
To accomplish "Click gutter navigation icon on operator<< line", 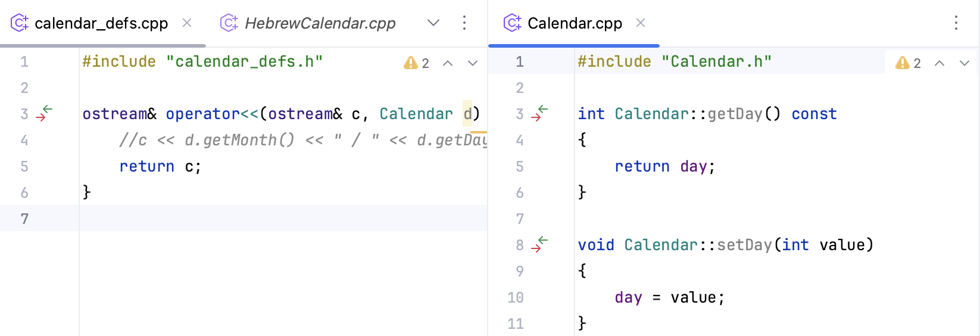I will coord(45,113).
